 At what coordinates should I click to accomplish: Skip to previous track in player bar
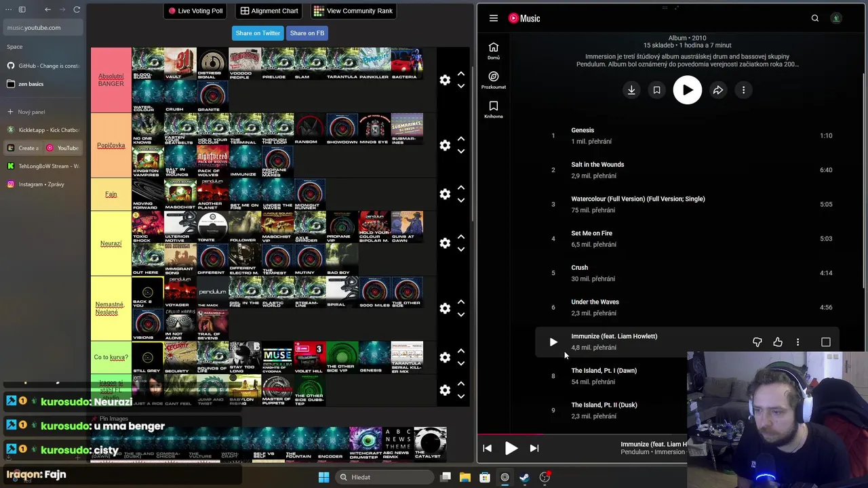[x=487, y=448]
